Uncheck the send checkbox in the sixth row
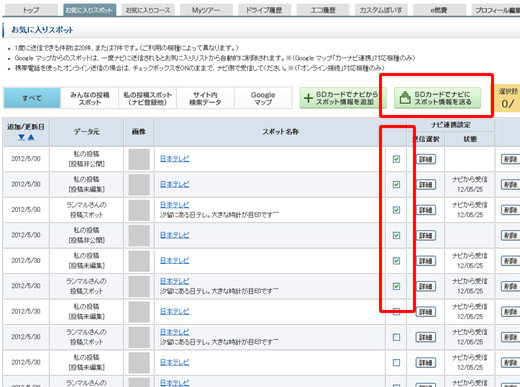The height and width of the screenshot is (387, 520). point(396,286)
